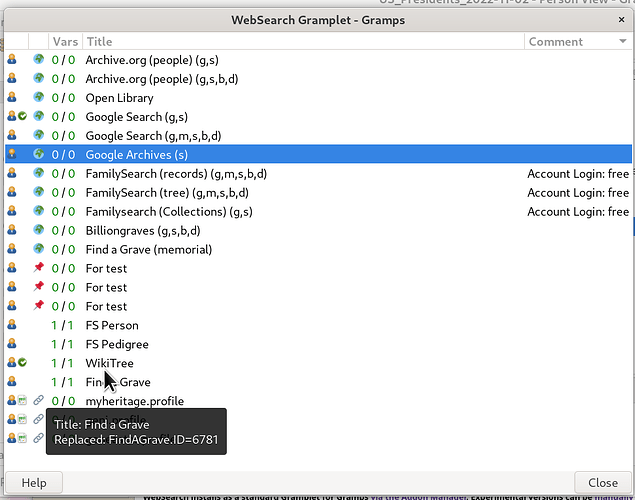This screenshot has height=500, width=635.
Task: Click the link chain icon beside myheritage.profile
Action: (x=38, y=400)
